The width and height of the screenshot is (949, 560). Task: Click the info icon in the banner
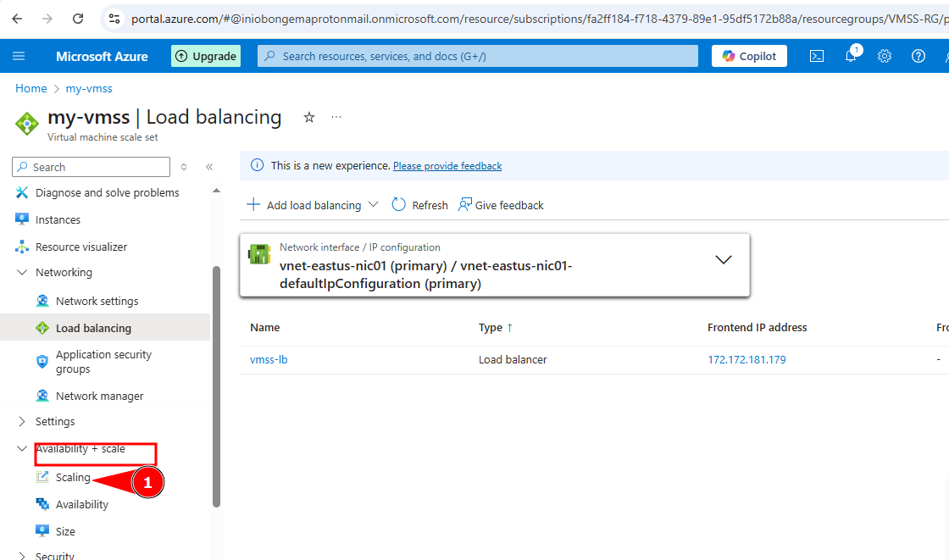click(x=258, y=165)
